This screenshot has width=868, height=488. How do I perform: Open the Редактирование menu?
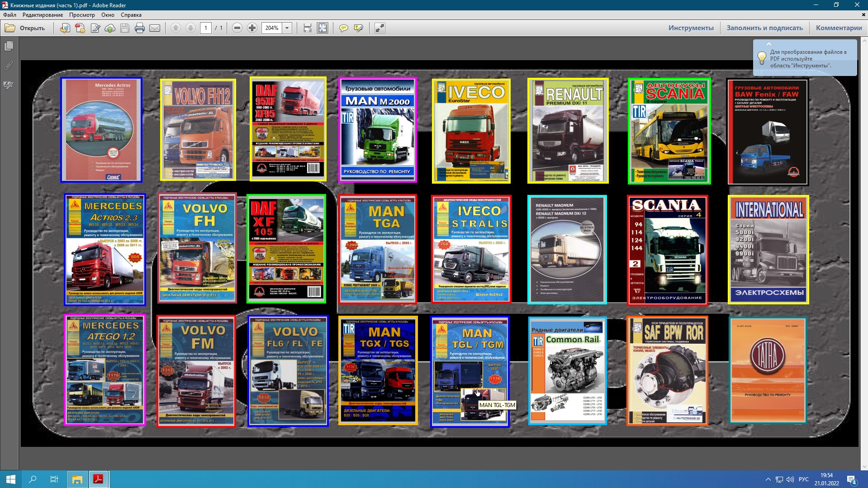(x=43, y=15)
